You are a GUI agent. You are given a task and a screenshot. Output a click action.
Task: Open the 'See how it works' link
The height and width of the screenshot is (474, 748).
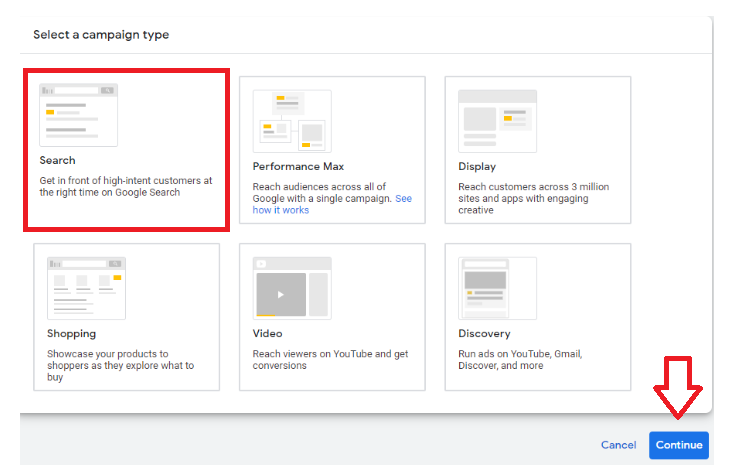[x=332, y=204]
